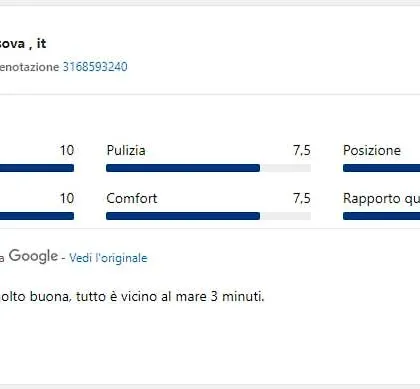Select the Rapporto qualità label

(381, 199)
